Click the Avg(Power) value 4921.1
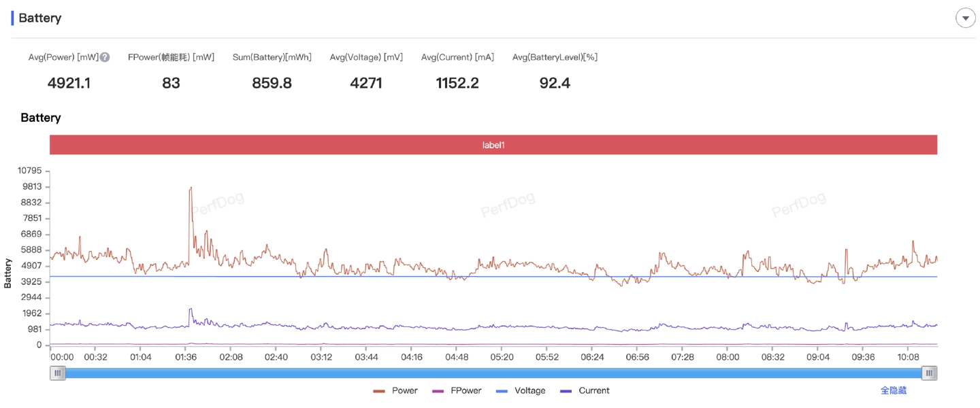 point(69,84)
